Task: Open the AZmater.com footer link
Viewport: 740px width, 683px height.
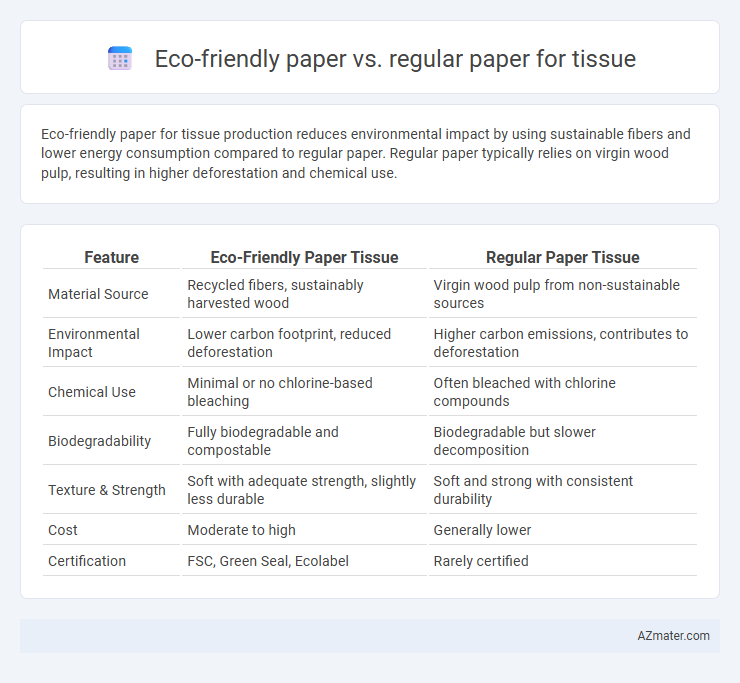Action: coord(673,636)
